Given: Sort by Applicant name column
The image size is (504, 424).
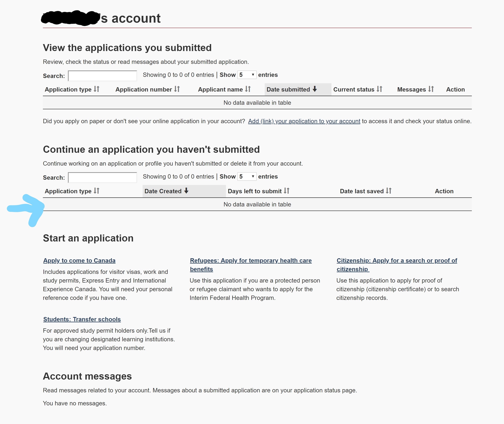Looking at the screenshot, I should point(224,89).
